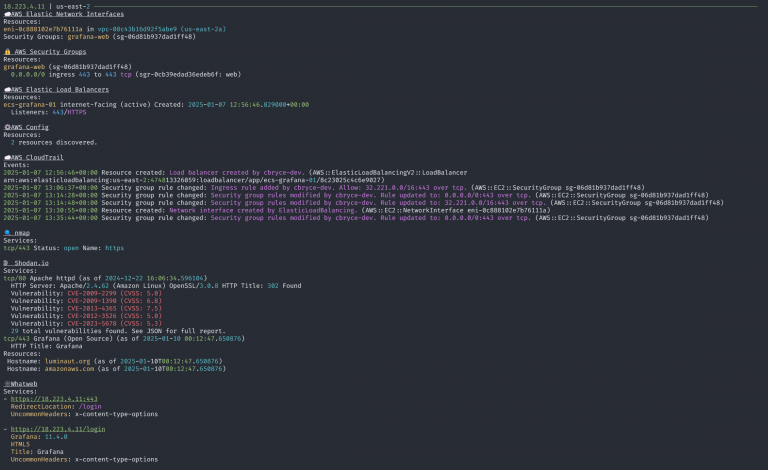Open the https://18.223.4.11/login link
The image size is (768, 470).
[58, 429]
